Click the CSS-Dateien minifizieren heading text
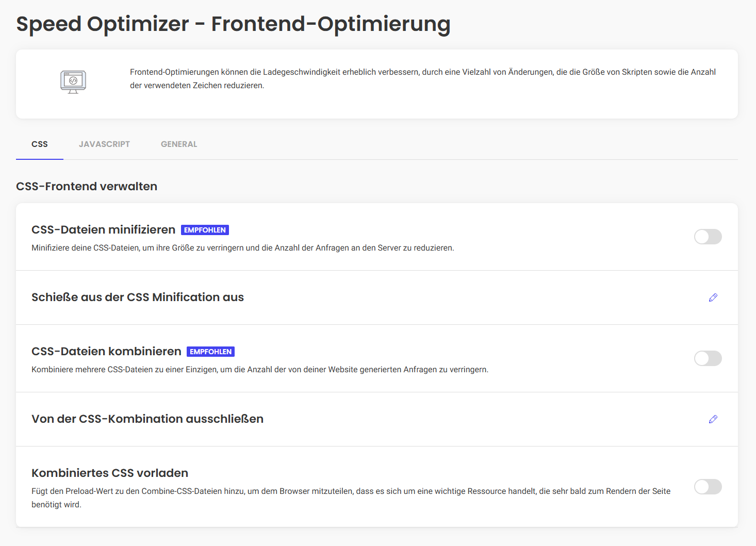Image resolution: width=756 pixels, height=546 pixels. [103, 229]
